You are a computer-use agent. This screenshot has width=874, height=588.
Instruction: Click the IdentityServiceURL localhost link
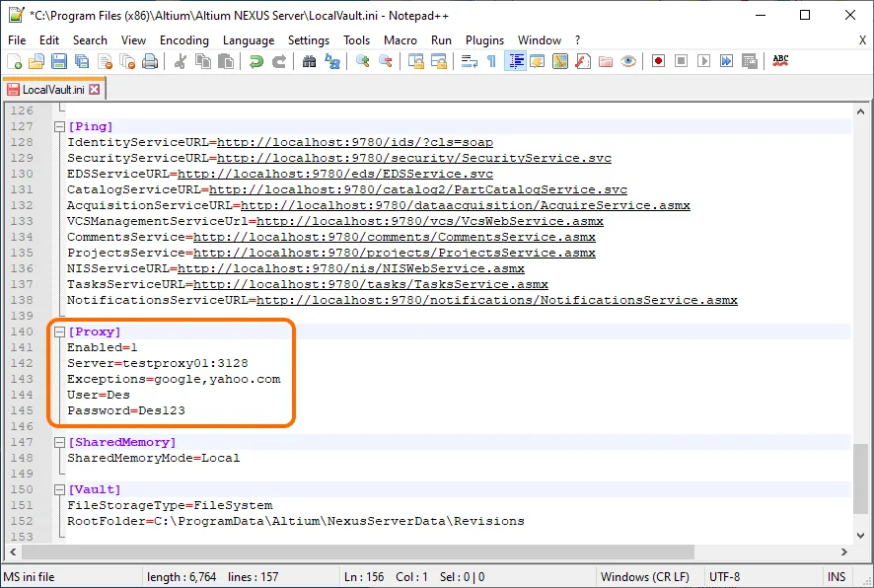click(x=355, y=142)
